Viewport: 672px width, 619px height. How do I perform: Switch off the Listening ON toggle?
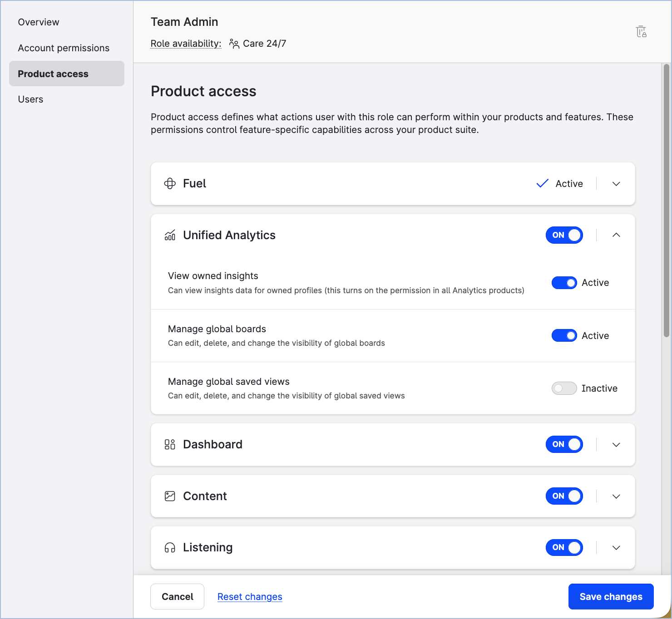coord(564,547)
